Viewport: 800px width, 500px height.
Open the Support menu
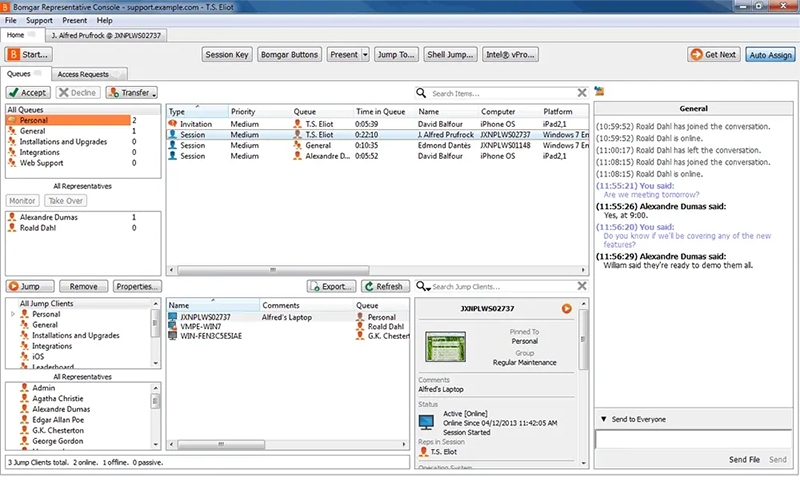[39, 20]
